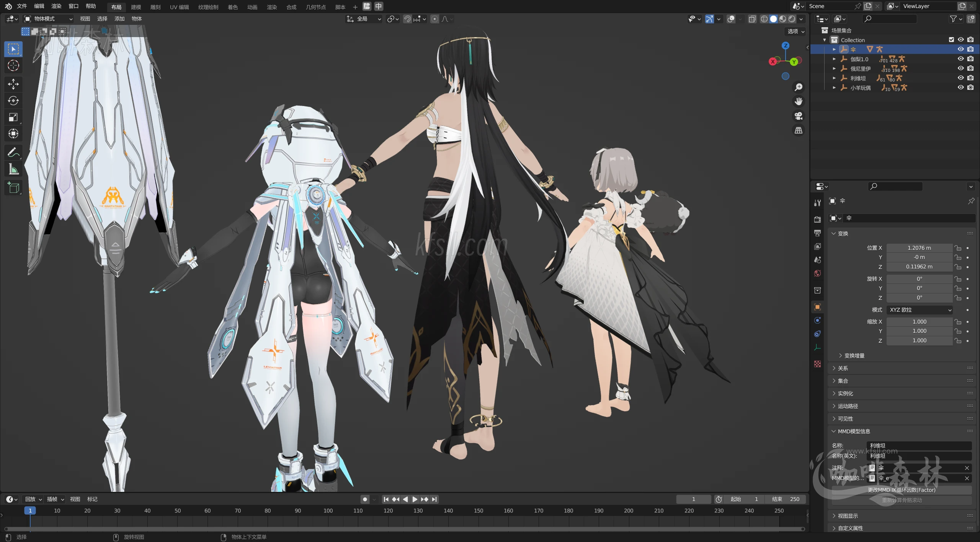Jump to last frame
Image resolution: width=980 pixels, height=542 pixels.
434,499
